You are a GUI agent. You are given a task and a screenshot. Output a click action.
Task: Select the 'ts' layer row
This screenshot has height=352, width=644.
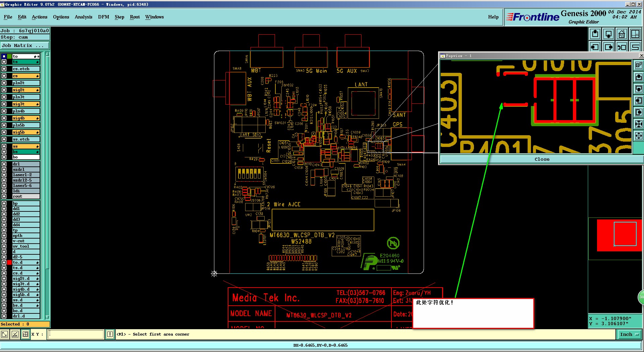click(26, 62)
